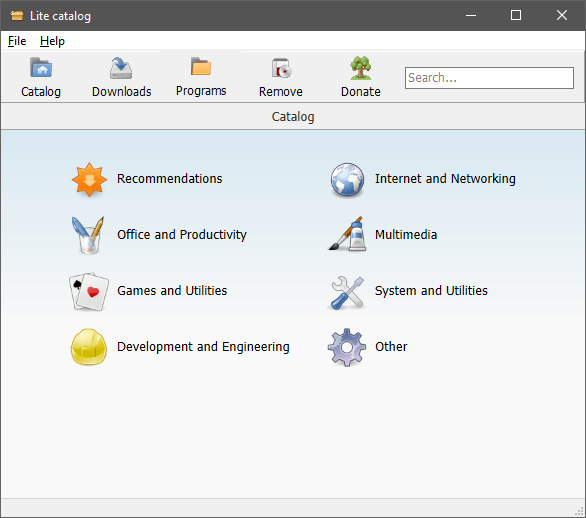
Task: Click the Internet and Networking label
Action: click(x=445, y=179)
